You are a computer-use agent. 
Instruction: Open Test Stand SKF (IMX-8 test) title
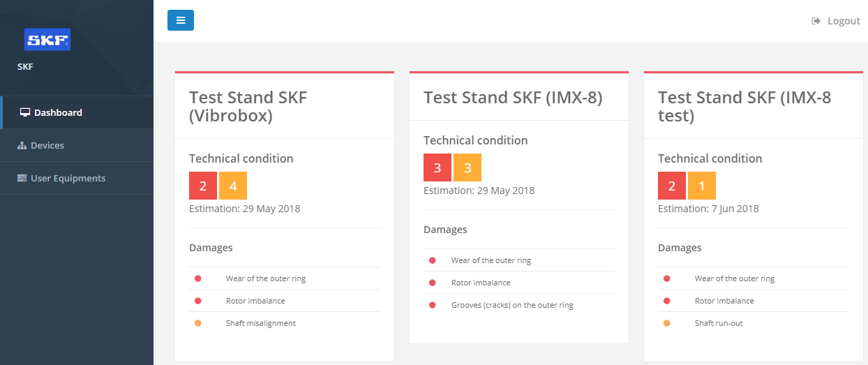(x=744, y=106)
